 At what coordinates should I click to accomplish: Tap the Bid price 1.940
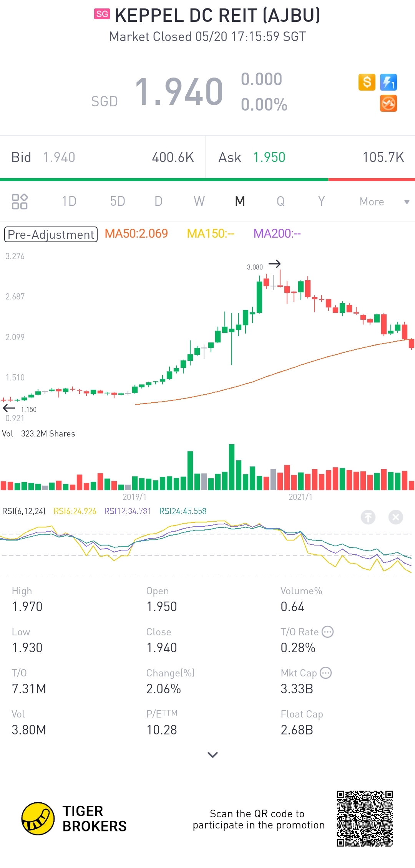pos(59,157)
